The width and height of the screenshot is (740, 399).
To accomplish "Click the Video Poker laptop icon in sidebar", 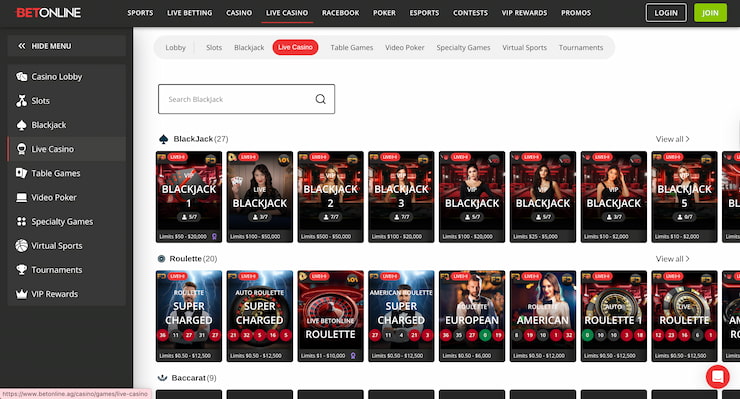I will 21,197.
